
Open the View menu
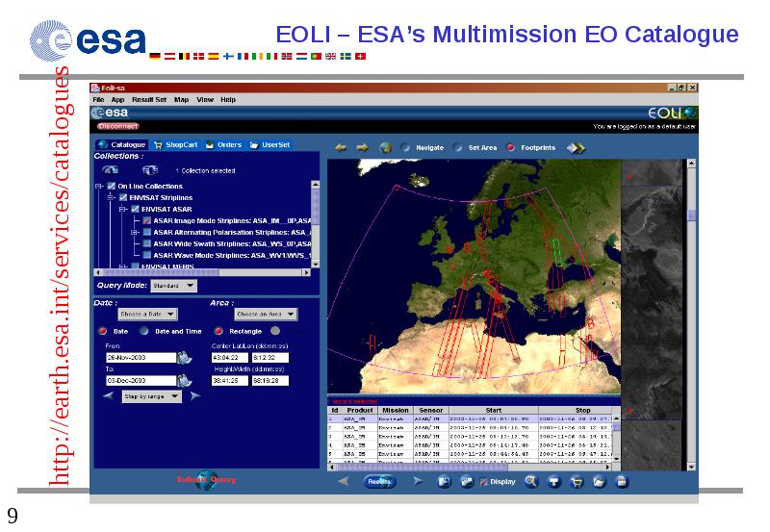point(205,100)
